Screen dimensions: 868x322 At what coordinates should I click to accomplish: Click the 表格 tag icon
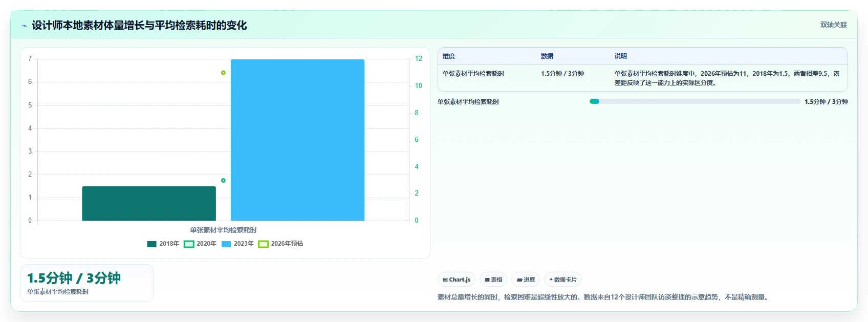pyautogui.click(x=487, y=280)
